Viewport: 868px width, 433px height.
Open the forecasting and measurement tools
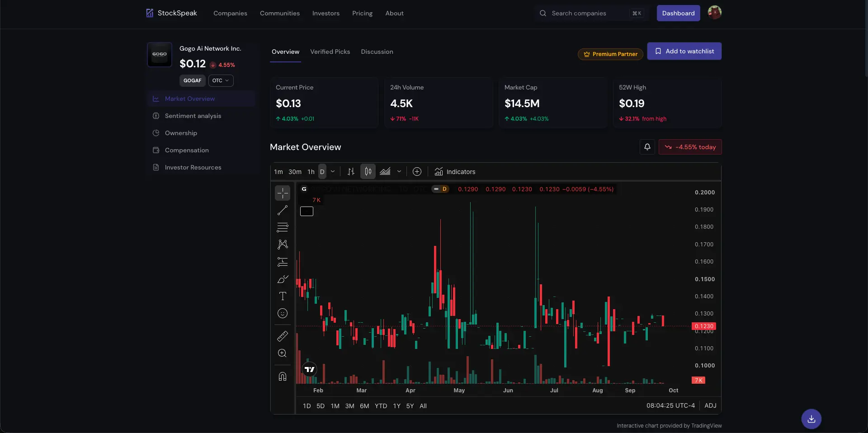(283, 262)
